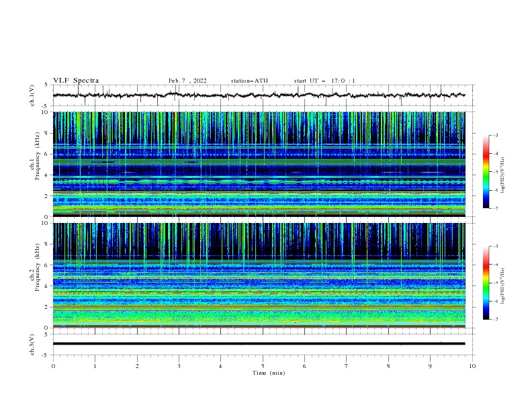Image resolution: width=532 pixels, height=411 pixels.
Task: Click time axis tick label "10"
Action: [x=472, y=366]
